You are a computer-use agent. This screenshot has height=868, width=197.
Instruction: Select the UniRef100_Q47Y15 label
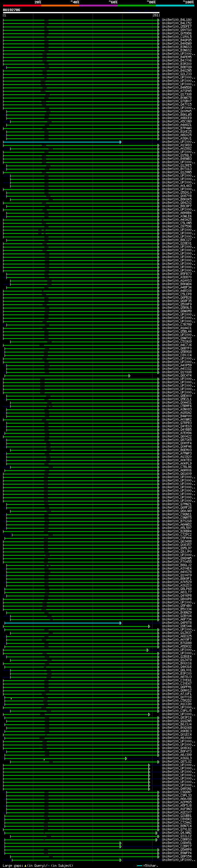[177, 104]
